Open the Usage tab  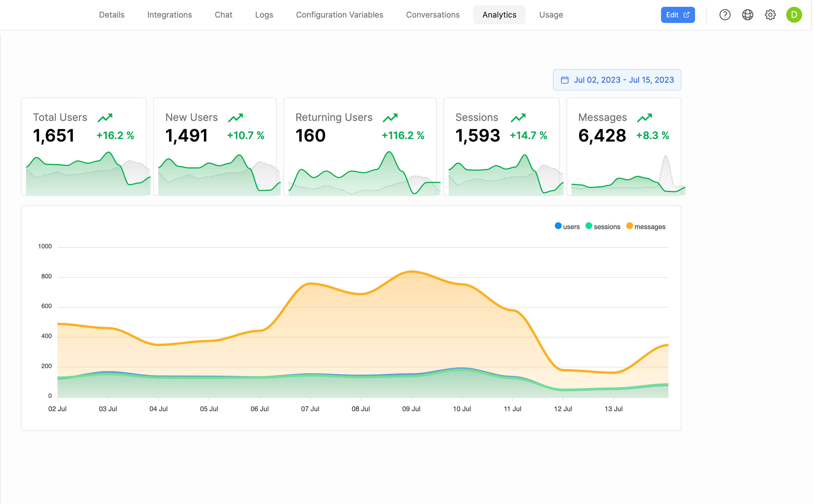tap(551, 15)
